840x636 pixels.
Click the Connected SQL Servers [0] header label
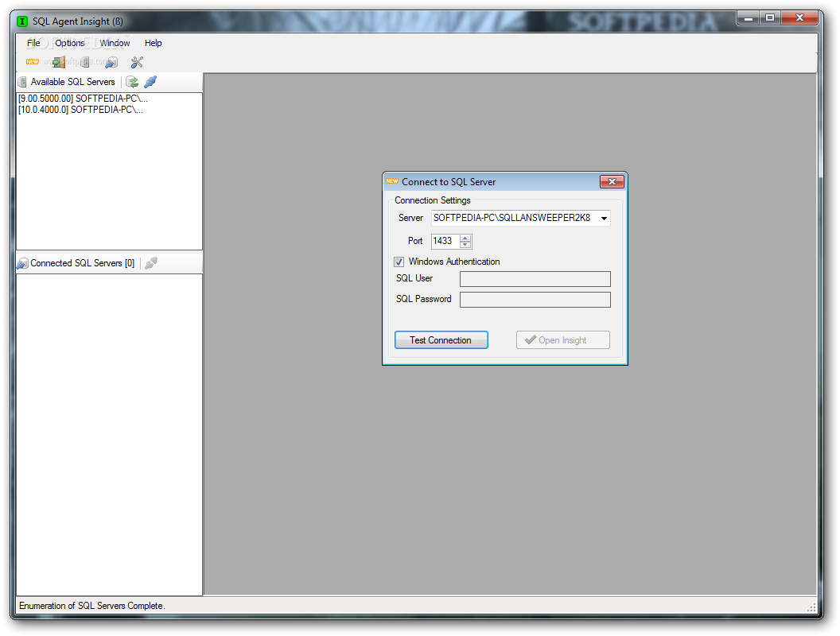click(x=83, y=263)
